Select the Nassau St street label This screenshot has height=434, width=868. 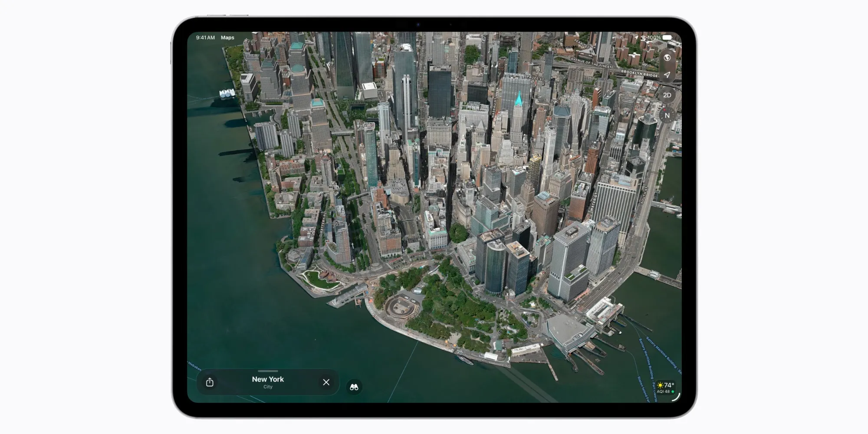(x=494, y=108)
